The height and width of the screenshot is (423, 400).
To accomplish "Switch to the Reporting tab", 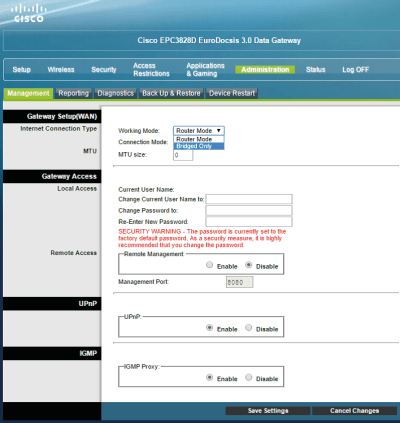I will tap(74, 93).
